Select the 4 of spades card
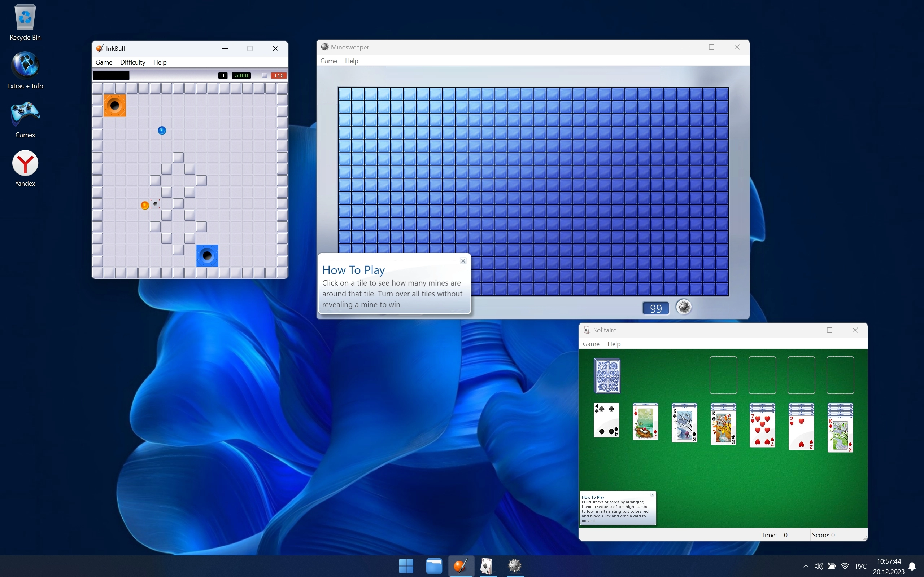This screenshot has width=924, height=577. point(606,420)
